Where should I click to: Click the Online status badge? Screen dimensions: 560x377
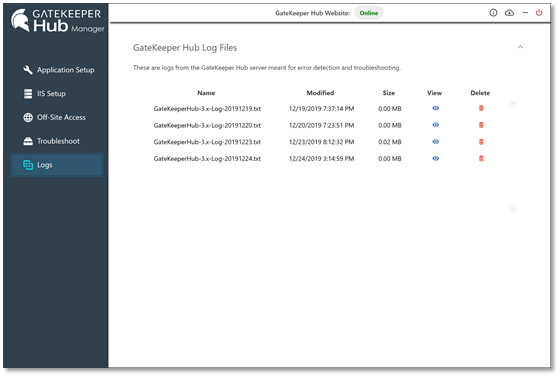pyautogui.click(x=369, y=13)
